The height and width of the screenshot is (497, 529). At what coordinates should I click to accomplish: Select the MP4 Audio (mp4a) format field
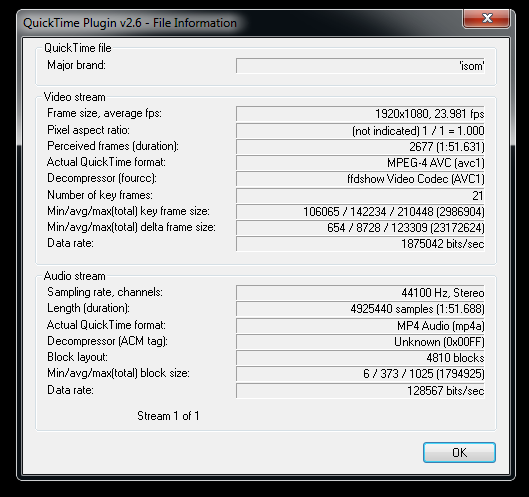coord(360,326)
